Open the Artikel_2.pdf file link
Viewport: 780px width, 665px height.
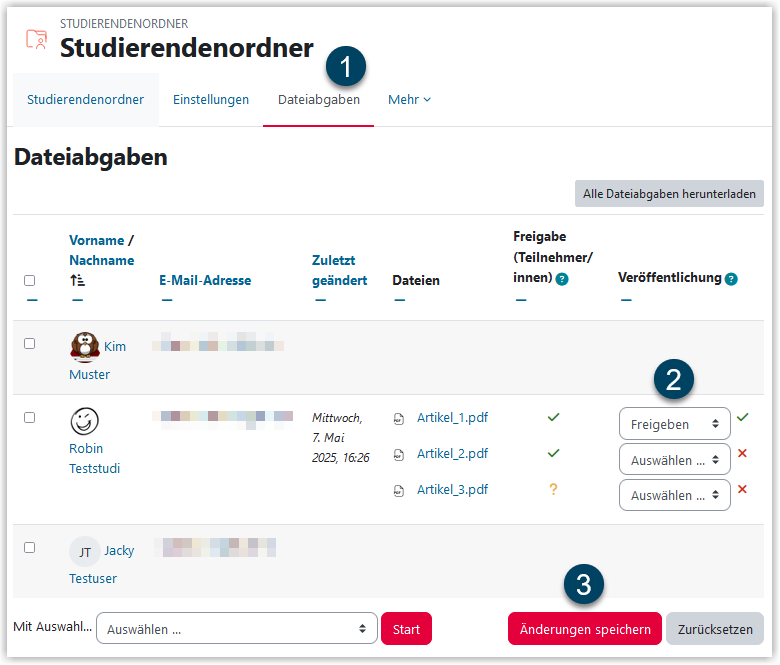pyautogui.click(x=452, y=454)
